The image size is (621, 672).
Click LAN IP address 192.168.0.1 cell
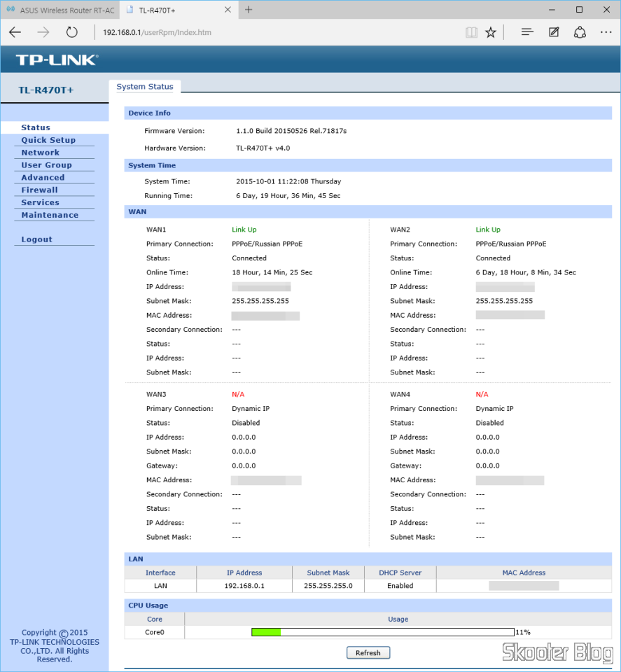click(244, 586)
